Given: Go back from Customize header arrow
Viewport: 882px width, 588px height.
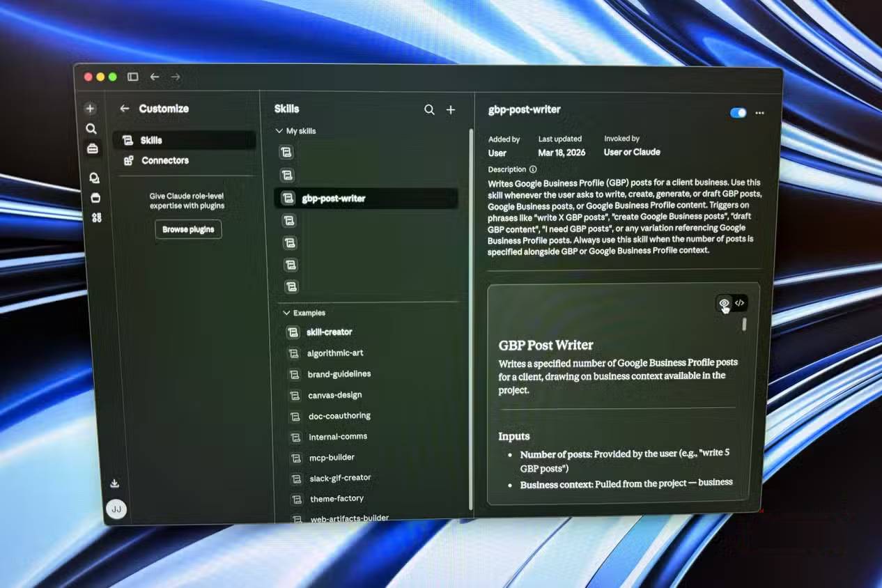Looking at the screenshot, I should pos(124,109).
